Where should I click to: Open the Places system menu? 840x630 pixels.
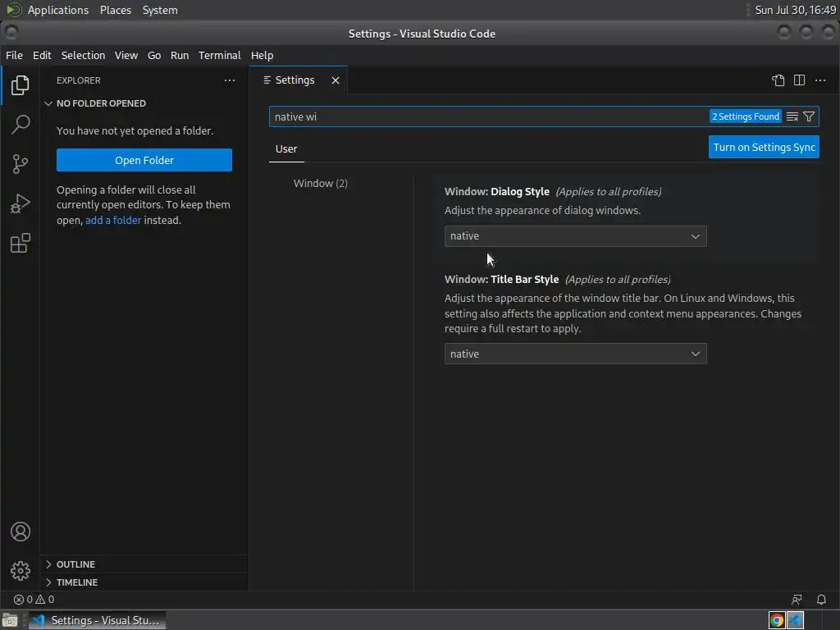(x=116, y=10)
